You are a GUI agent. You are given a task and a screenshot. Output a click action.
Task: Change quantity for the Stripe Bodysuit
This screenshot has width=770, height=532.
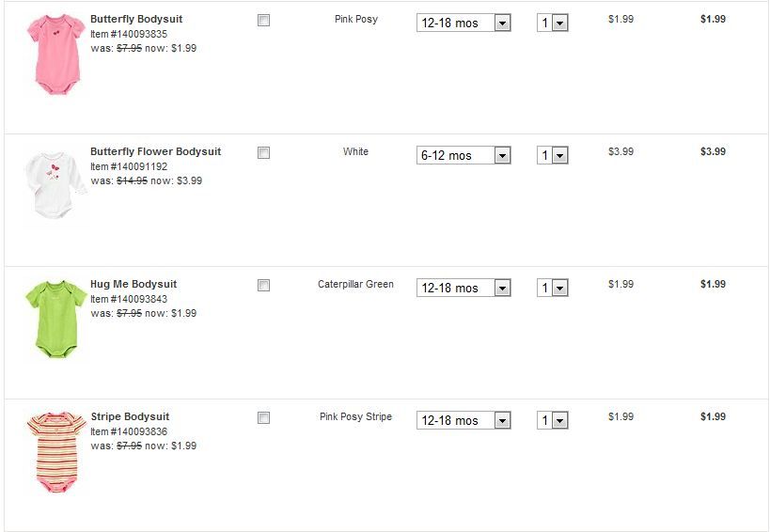click(x=553, y=420)
